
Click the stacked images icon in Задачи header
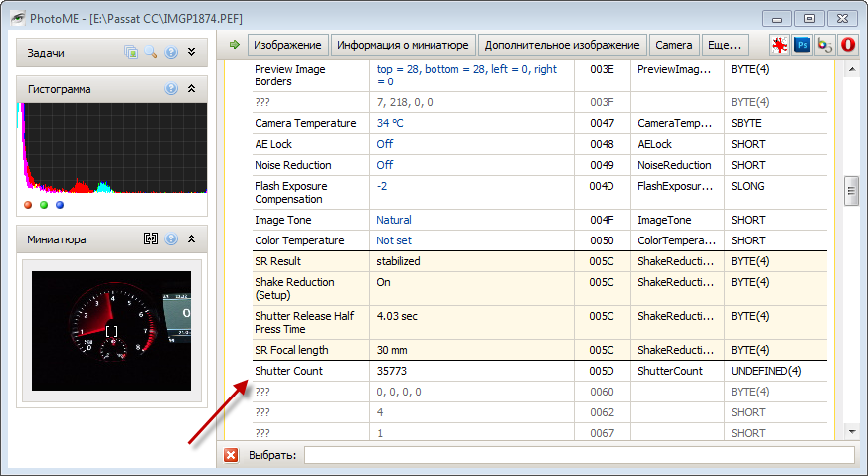click(x=131, y=52)
